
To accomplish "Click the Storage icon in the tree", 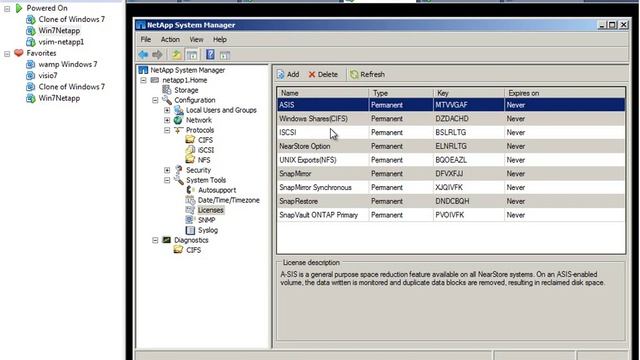I will click(167, 90).
